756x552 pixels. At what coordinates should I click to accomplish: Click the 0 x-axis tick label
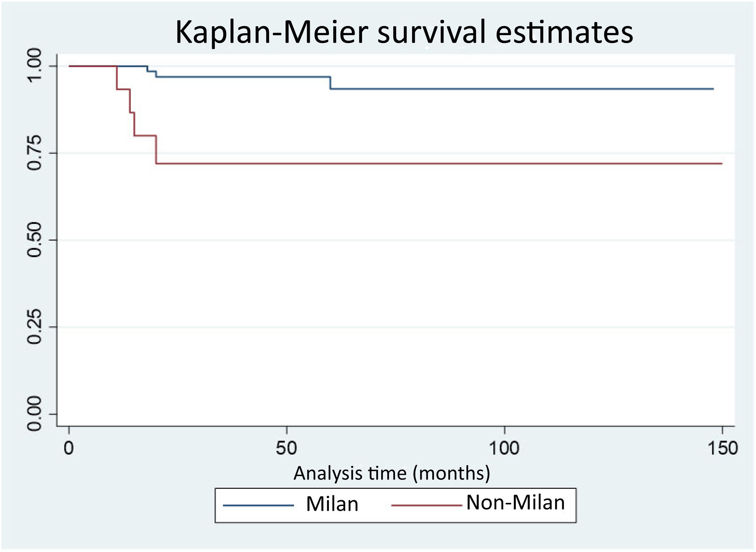(69, 448)
